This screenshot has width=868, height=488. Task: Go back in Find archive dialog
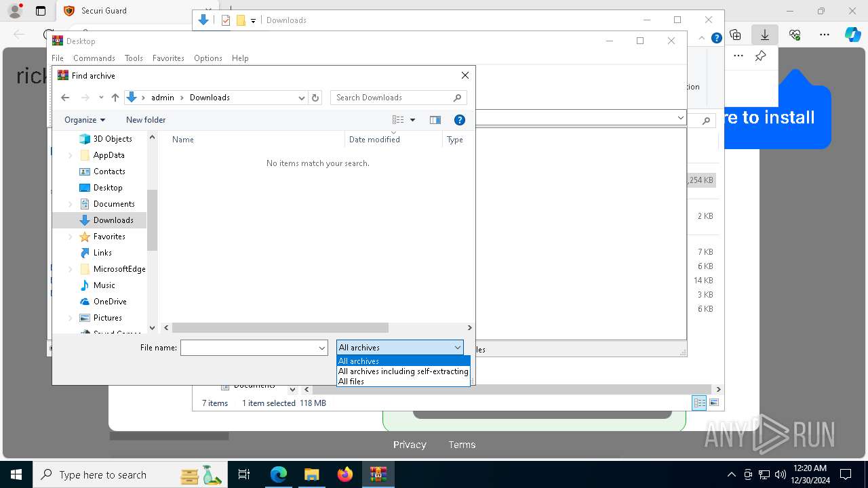[x=65, y=98]
